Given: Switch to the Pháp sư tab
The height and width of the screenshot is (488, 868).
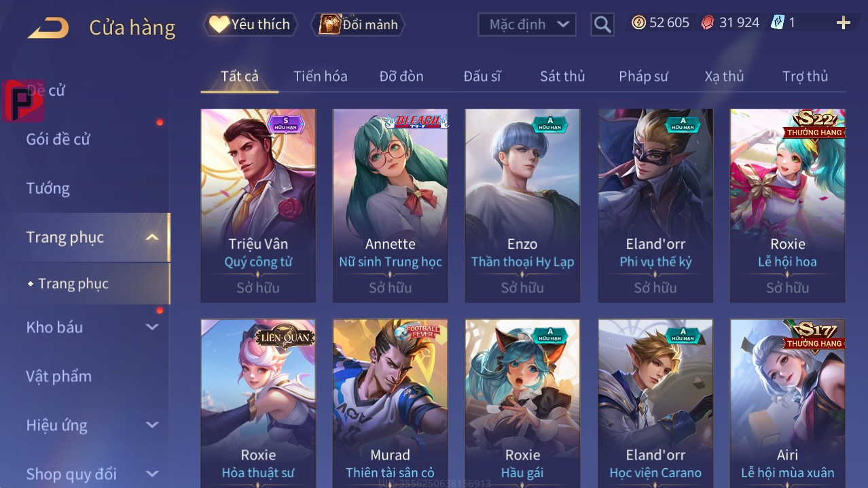Looking at the screenshot, I should (x=643, y=76).
